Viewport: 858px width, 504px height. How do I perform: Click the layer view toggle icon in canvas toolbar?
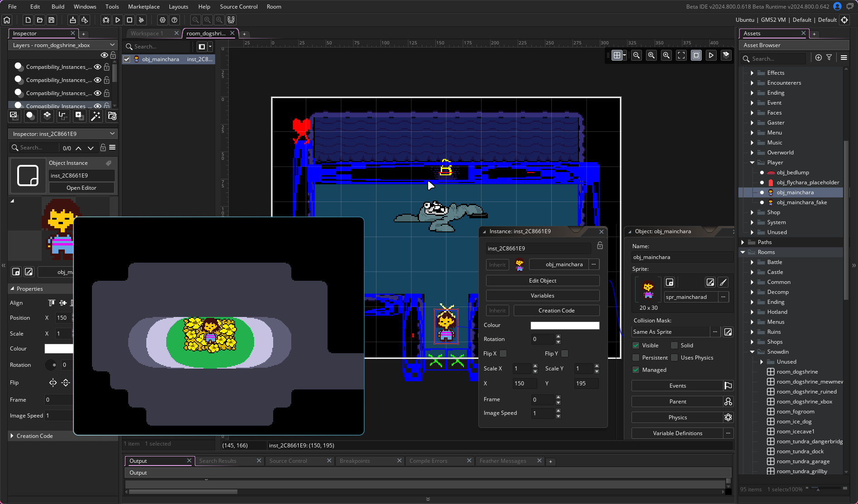(x=726, y=55)
